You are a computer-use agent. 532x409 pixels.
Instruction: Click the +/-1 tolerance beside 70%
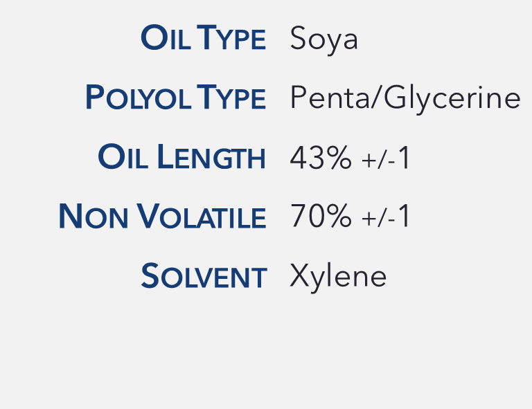click(x=387, y=218)
